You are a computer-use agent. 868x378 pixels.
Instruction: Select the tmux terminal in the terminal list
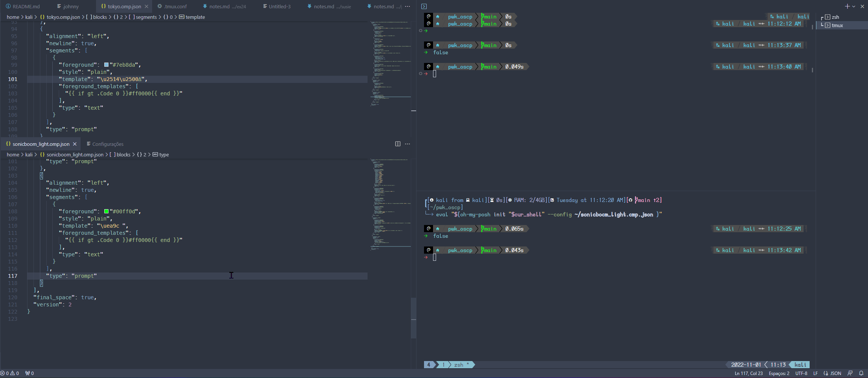836,25
